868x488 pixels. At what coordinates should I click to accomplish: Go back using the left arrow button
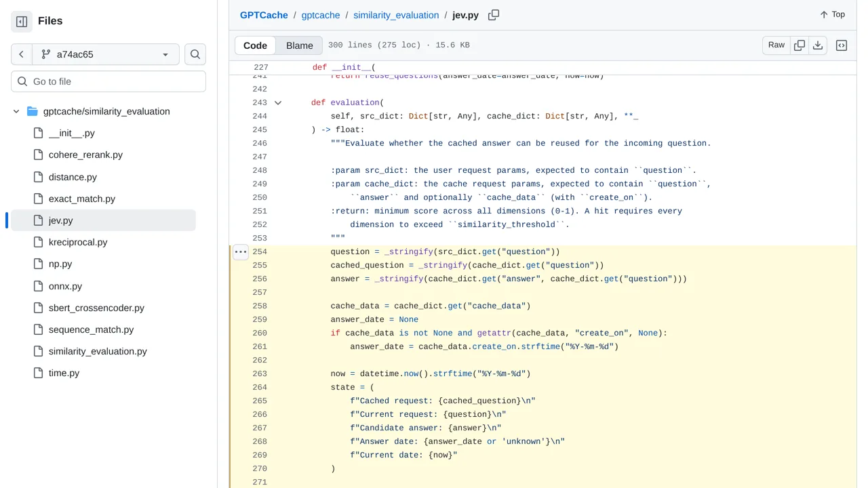(x=21, y=54)
